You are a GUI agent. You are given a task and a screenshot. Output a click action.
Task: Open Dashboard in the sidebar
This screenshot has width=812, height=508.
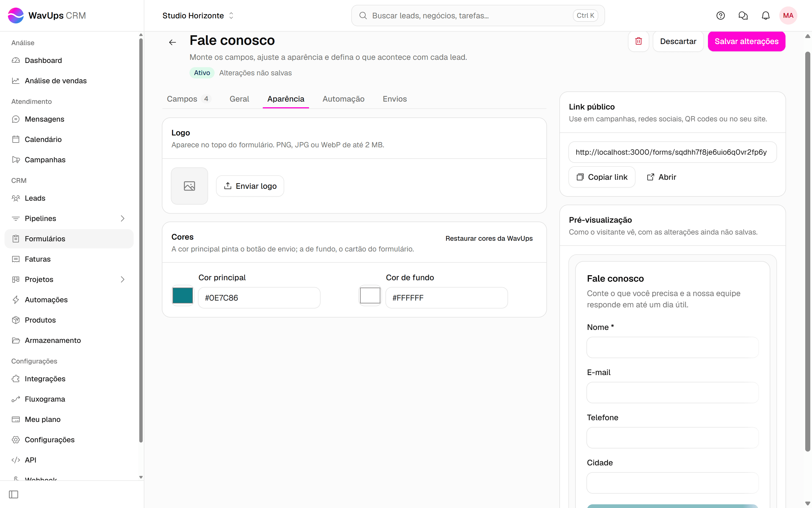[69, 60]
